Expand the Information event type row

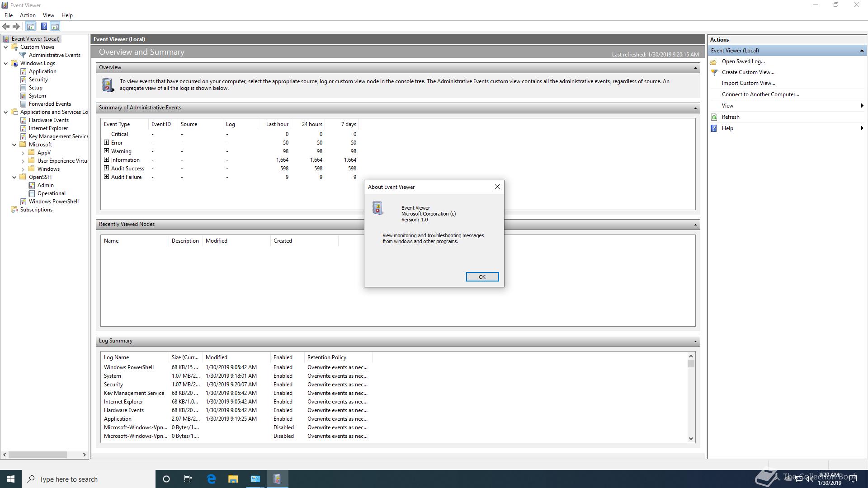(107, 160)
